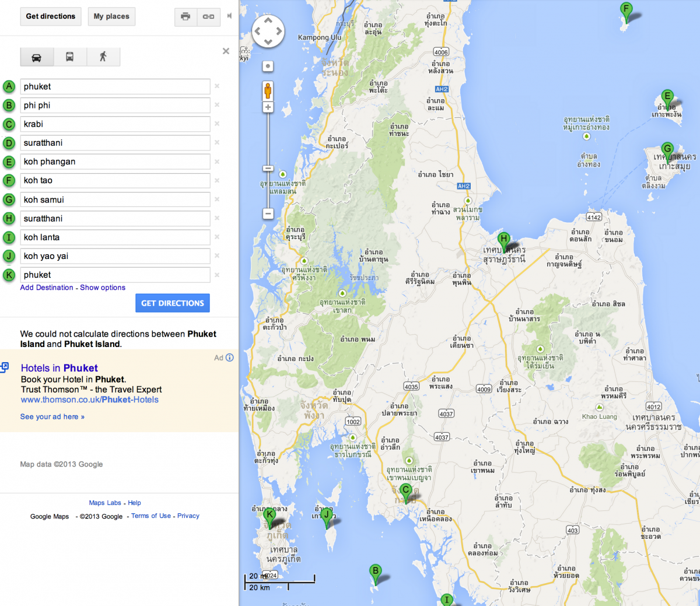
Task: Click map marker H at Suratthani
Action: tap(503, 240)
